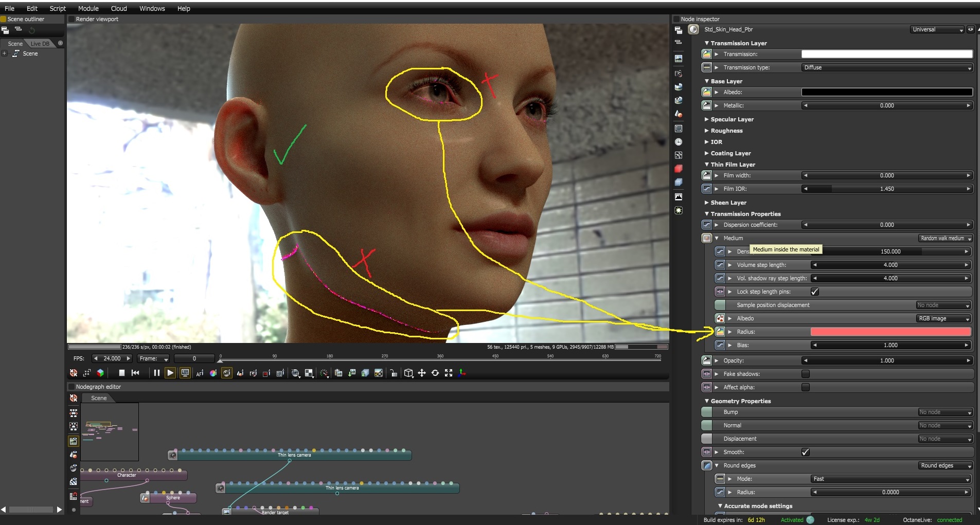Image resolution: width=980 pixels, height=525 pixels.
Task: Toggle the eye icon beside Universal dropdown
Action: click(x=970, y=29)
